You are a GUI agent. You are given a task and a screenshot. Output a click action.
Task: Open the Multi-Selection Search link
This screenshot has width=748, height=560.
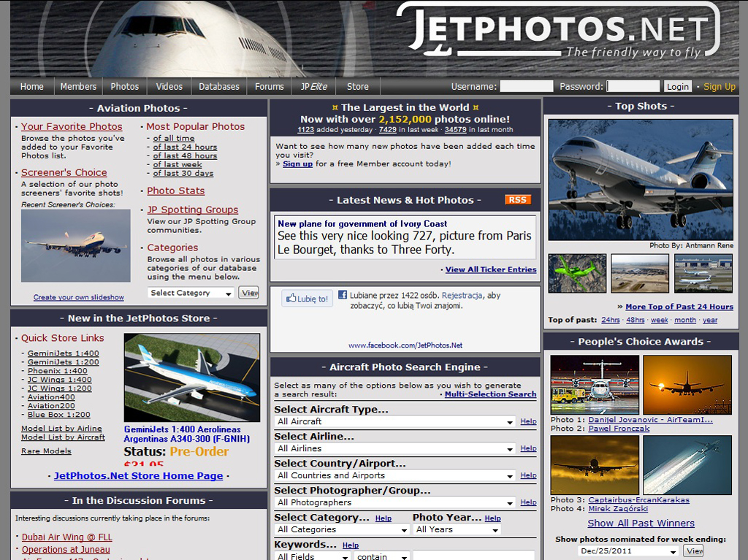(490, 394)
